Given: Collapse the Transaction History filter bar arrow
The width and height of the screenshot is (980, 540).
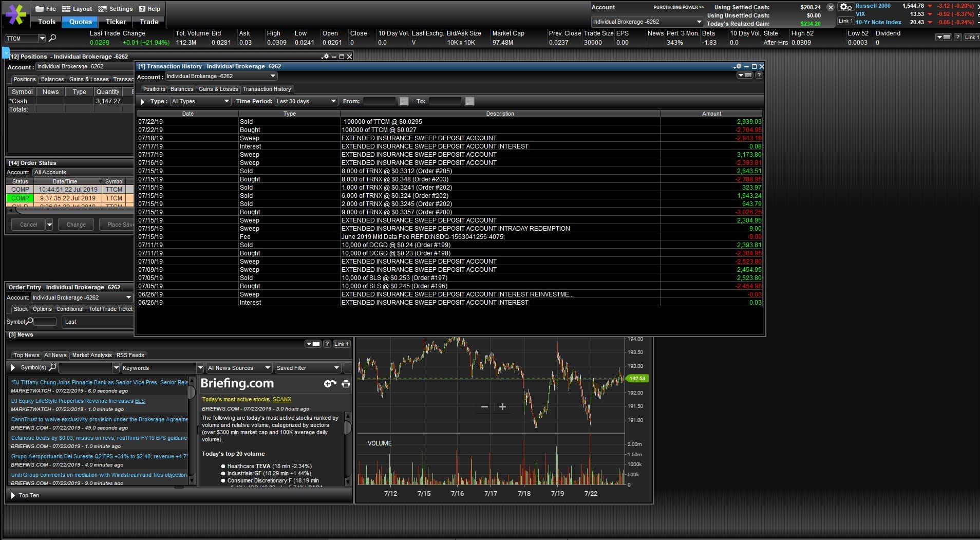Looking at the screenshot, I should [x=143, y=102].
